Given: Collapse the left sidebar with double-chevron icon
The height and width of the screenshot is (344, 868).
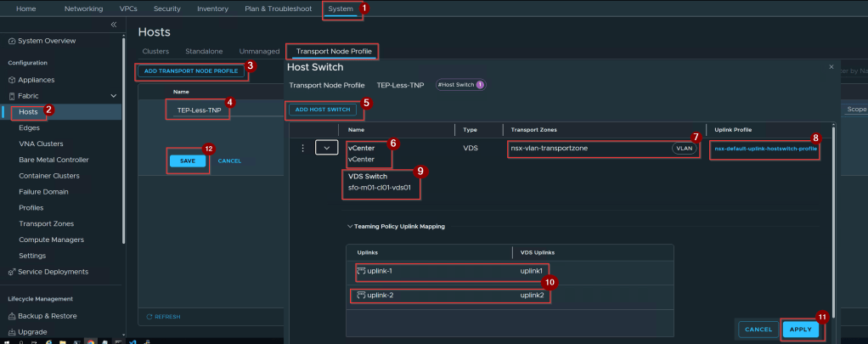Looking at the screenshot, I should point(114,25).
